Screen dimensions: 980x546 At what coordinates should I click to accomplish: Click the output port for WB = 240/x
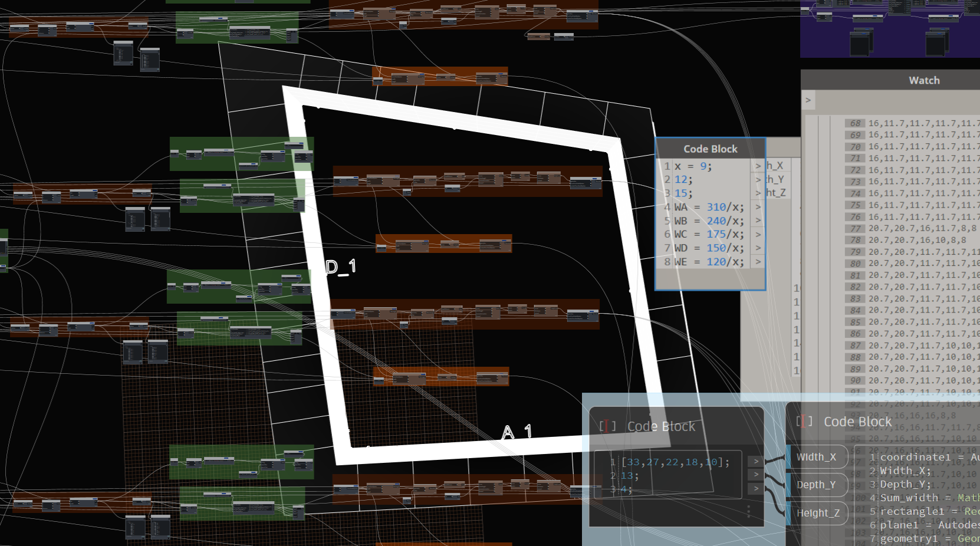[x=758, y=221]
